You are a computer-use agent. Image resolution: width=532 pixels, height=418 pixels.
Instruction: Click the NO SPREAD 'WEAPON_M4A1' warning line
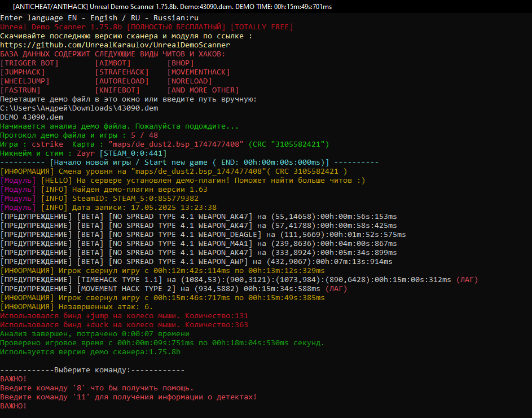[x=199, y=244]
